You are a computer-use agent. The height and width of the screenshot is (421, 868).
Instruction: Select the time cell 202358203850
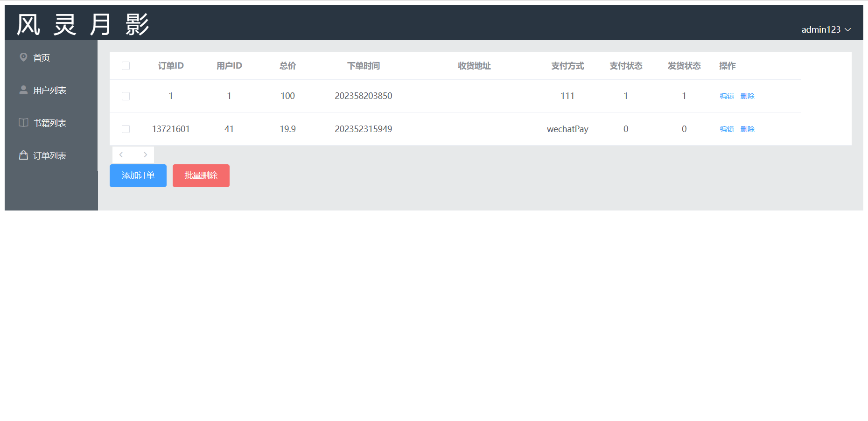coord(364,96)
